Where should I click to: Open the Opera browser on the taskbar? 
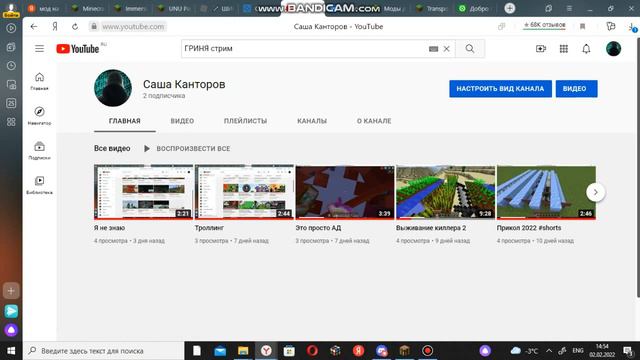pyautogui.click(x=312, y=351)
